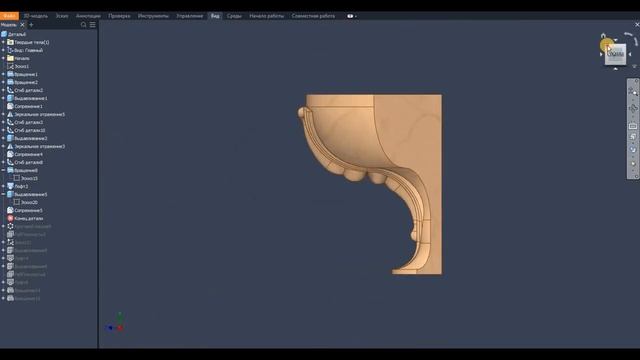Click the Выдавливание2 extrude icon
The image size is (640, 360).
10,138
